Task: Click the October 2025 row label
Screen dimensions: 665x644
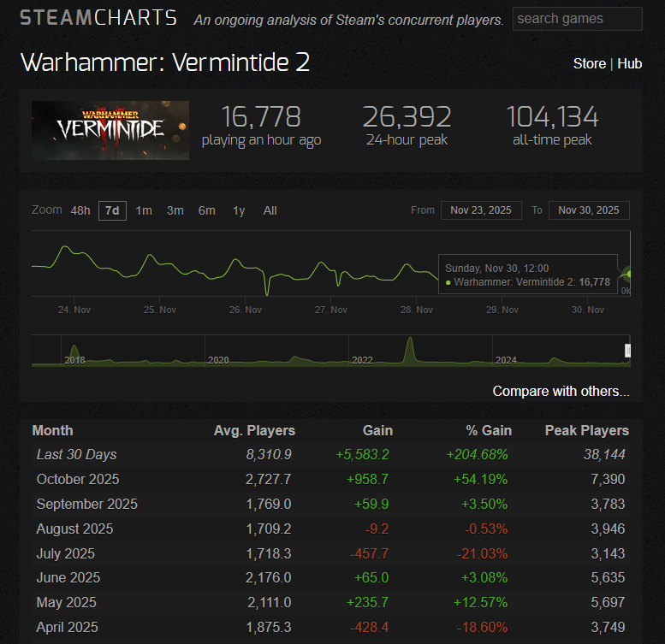Action: [78, 479]
